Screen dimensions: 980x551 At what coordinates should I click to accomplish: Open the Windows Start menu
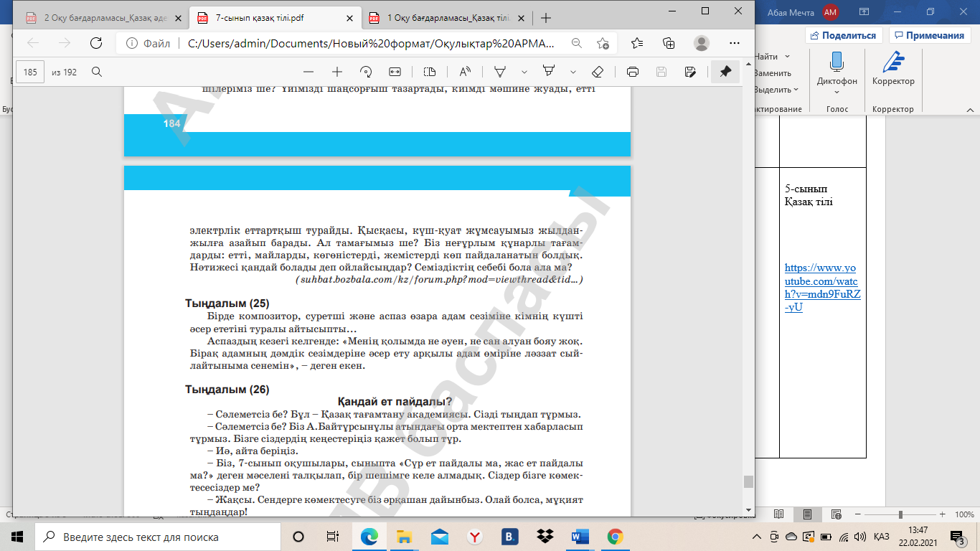(x=17, y=537)
